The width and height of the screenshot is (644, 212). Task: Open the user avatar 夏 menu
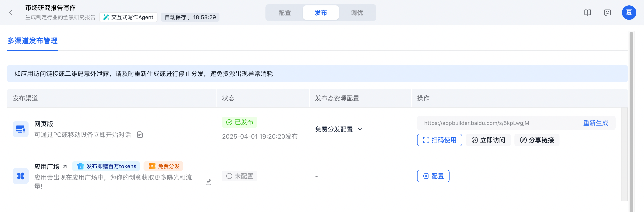click(x=629, y=12)
